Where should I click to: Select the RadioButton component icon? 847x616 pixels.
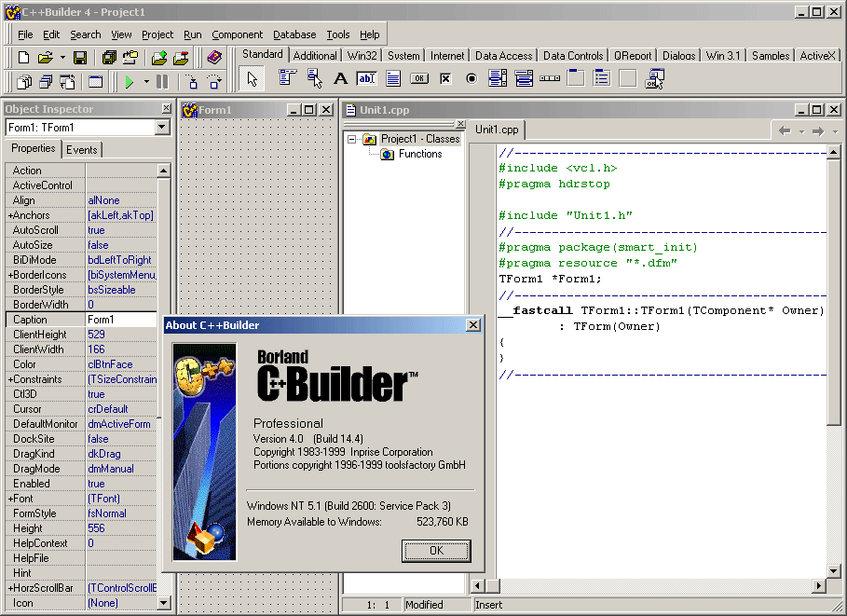(x=471, y=78)
